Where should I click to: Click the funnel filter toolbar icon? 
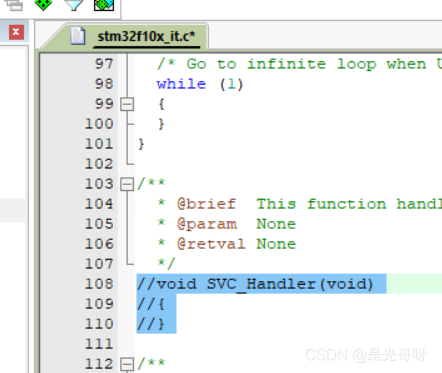click(74, 4)
